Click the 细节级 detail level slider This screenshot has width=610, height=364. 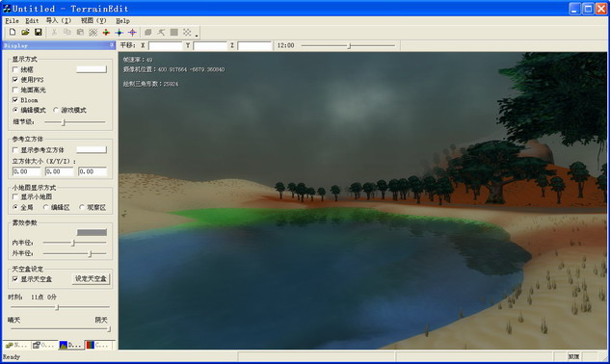(75, 122)
